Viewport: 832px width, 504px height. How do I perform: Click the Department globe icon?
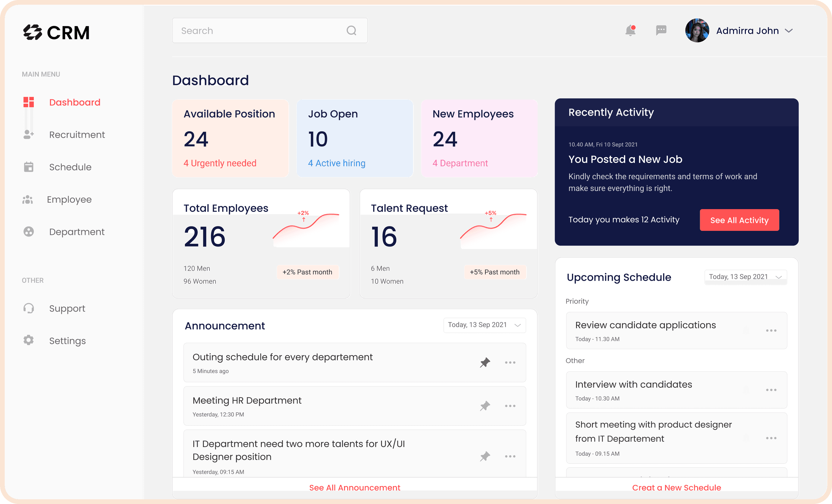tap(28, 231)
